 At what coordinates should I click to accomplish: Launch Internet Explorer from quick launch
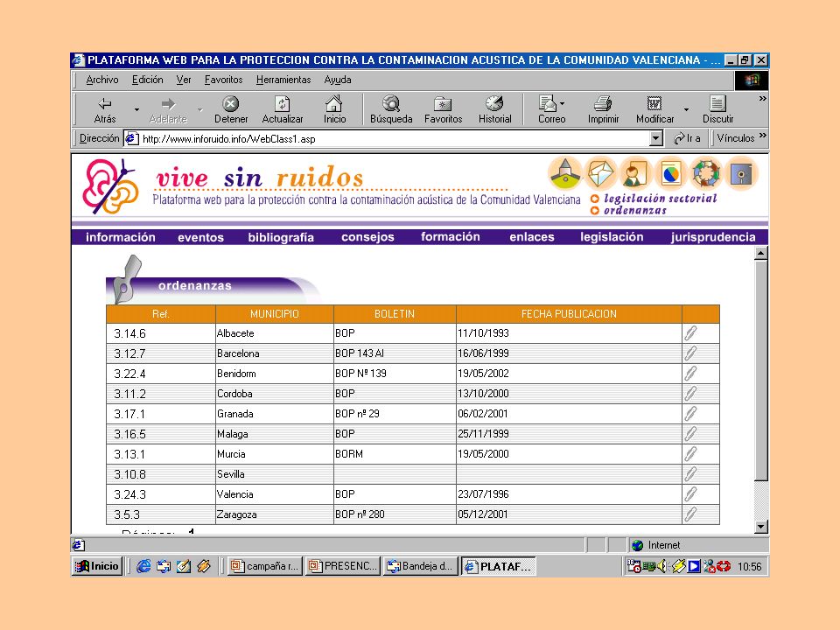143,566
